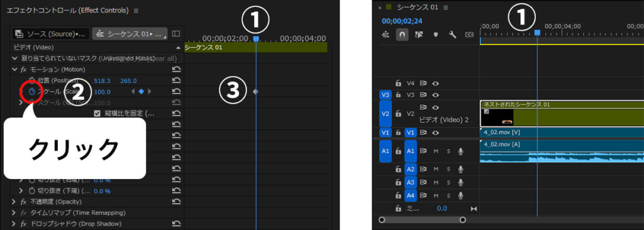Click Position X value 518.3
This screenshot has width=644, height=230.
103,80
